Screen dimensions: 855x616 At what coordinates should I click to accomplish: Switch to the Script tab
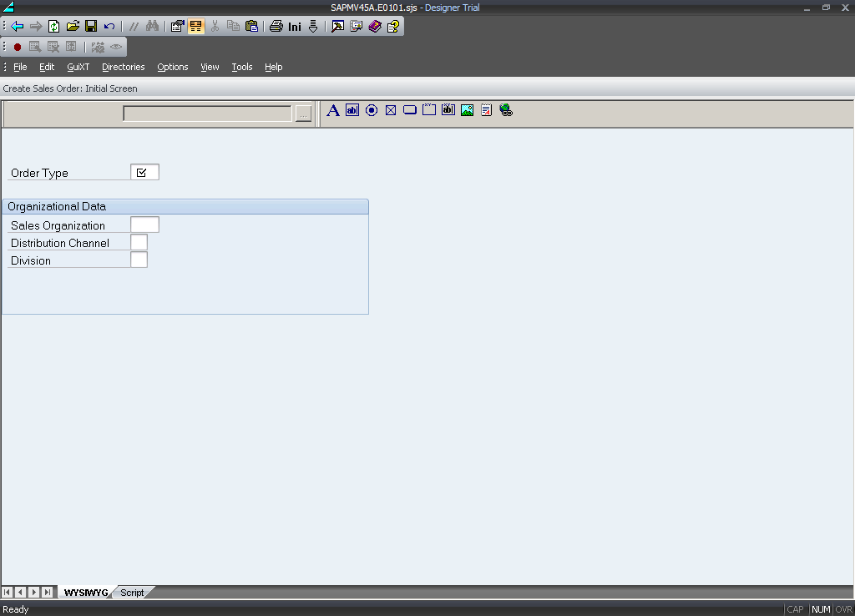[132, 593]
